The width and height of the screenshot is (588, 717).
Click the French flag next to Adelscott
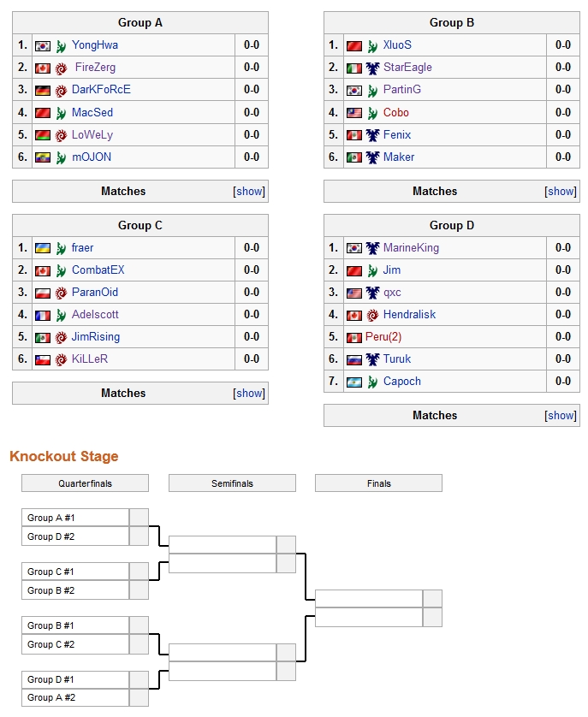[x=43, y=315]
